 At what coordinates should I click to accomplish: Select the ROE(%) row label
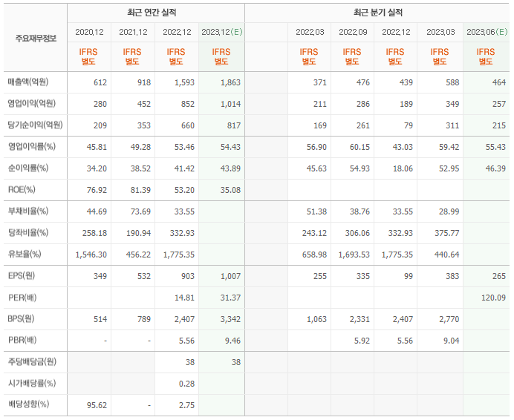point(22,190)
